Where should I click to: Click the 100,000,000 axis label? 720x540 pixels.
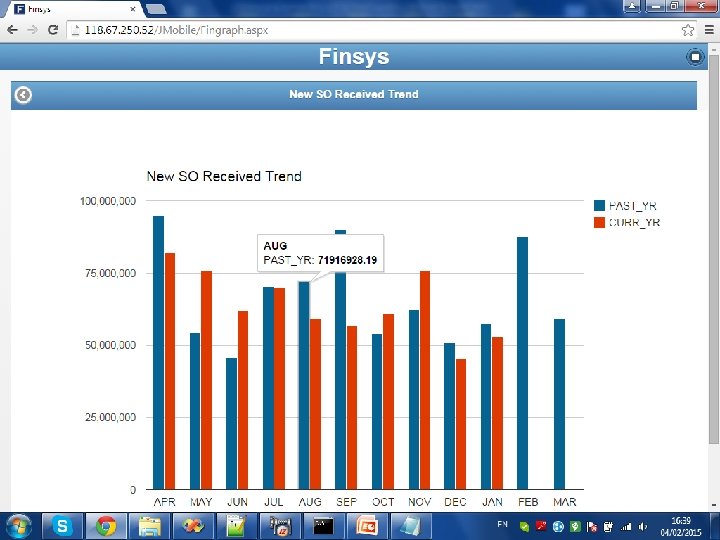(x=108, y=201)
